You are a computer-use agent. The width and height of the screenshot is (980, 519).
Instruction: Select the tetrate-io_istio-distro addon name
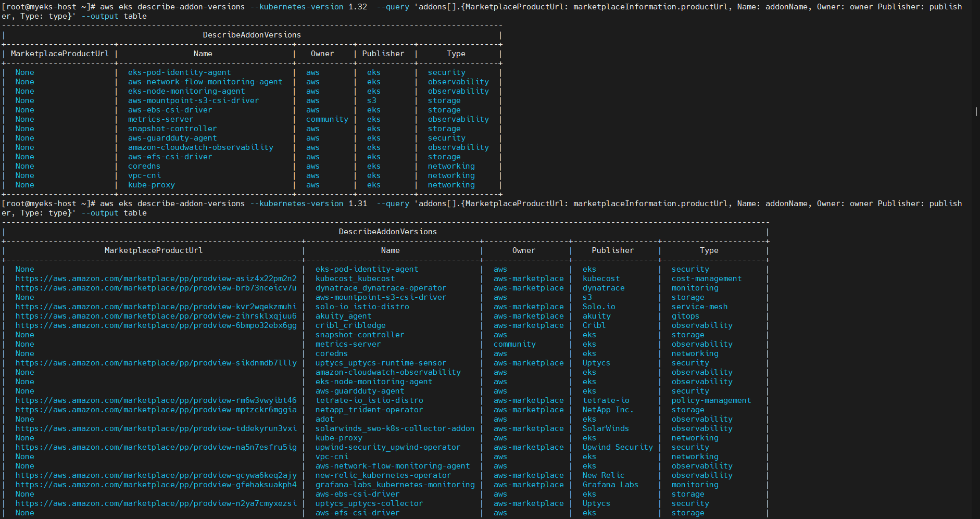[369, 400]
